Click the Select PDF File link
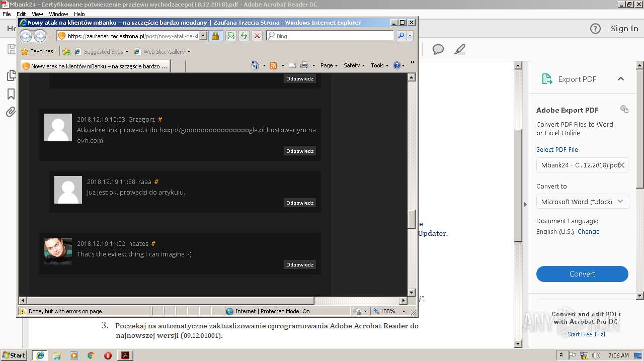Screen dimensions: 644x362 [557, 150]
